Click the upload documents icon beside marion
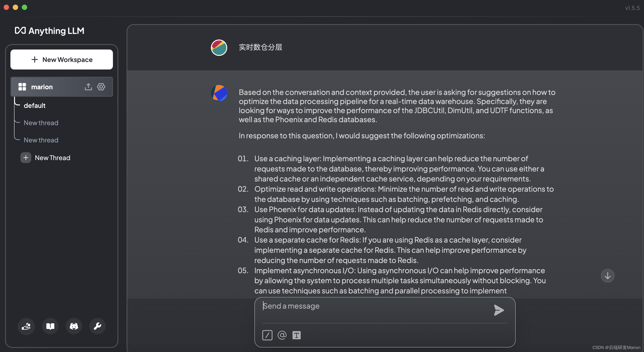Screen dimensions: 644x352 click(x=88, y=87)
